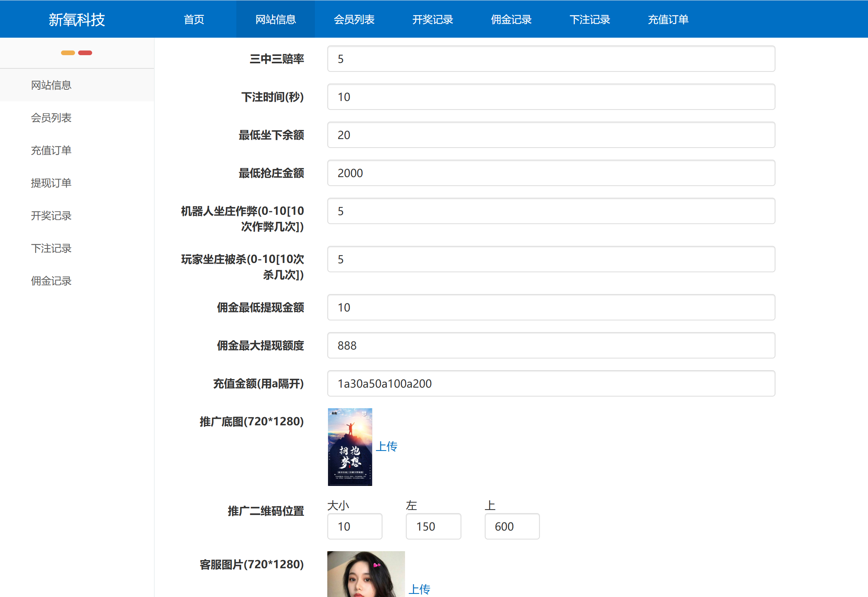
Task: Click 上传 link beside customer service photo
Action: [419, 589]
